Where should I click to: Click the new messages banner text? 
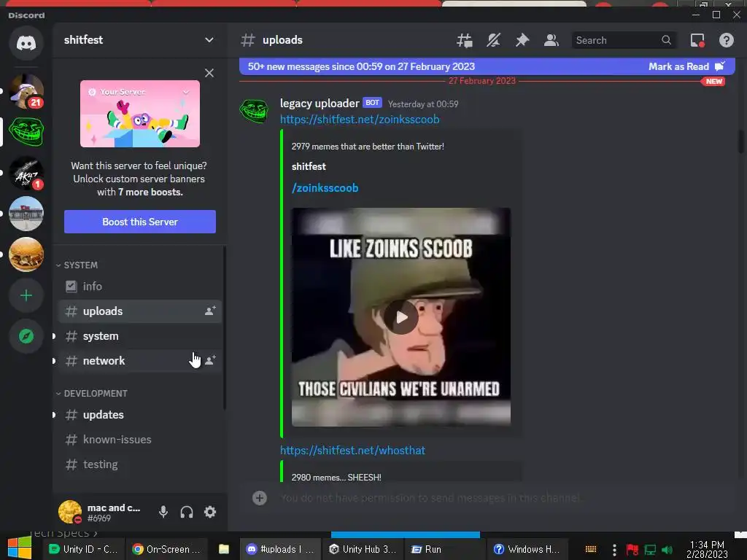361,66
